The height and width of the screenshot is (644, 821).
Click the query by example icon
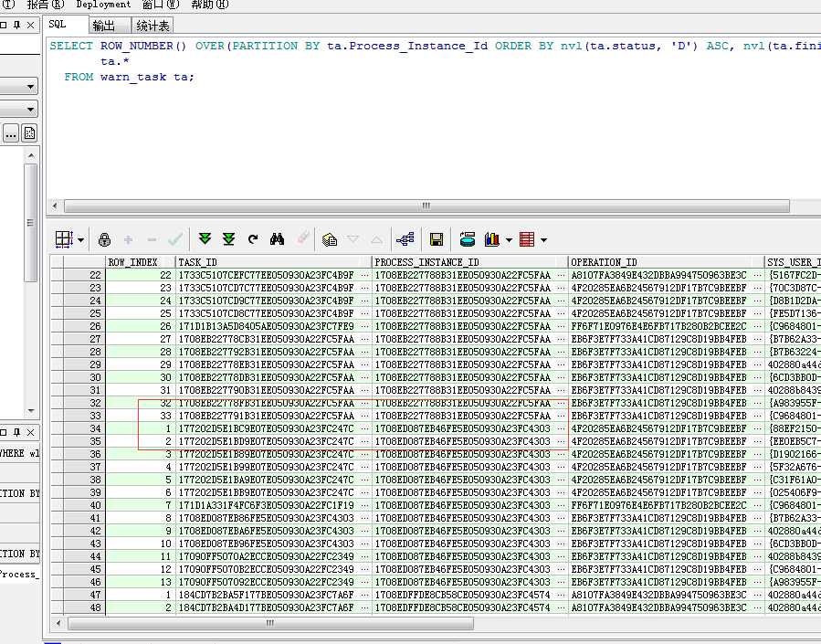point(330,239)
